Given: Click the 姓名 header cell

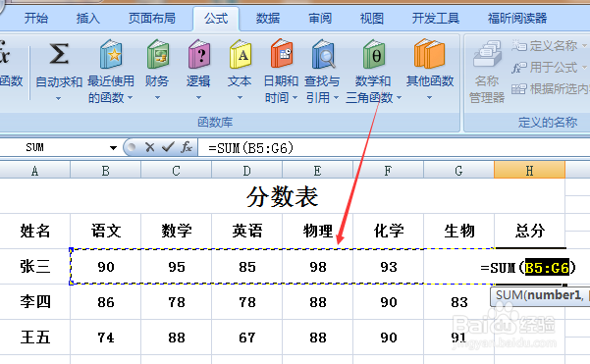Looking at the screenshot, I should point(35,231).
